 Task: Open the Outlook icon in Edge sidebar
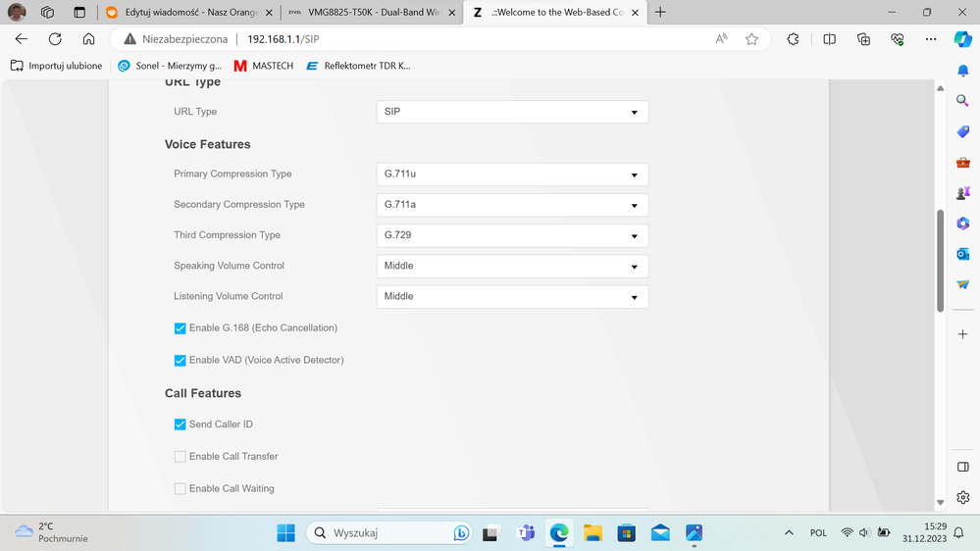point(962,254)
